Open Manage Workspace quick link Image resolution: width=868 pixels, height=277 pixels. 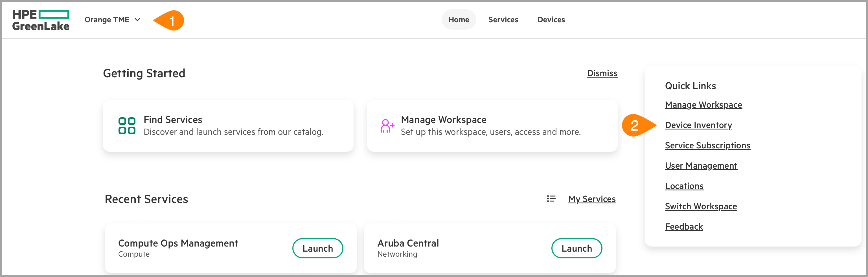pyautogui.click(x=703, y=105)
